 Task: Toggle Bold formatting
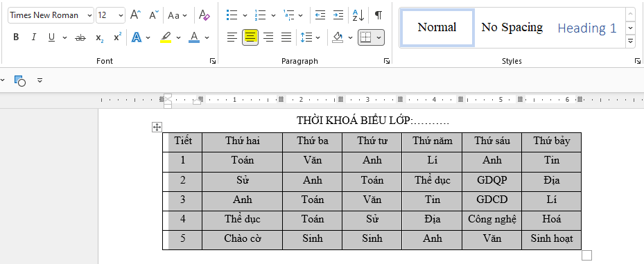click(x=16, y=37)
